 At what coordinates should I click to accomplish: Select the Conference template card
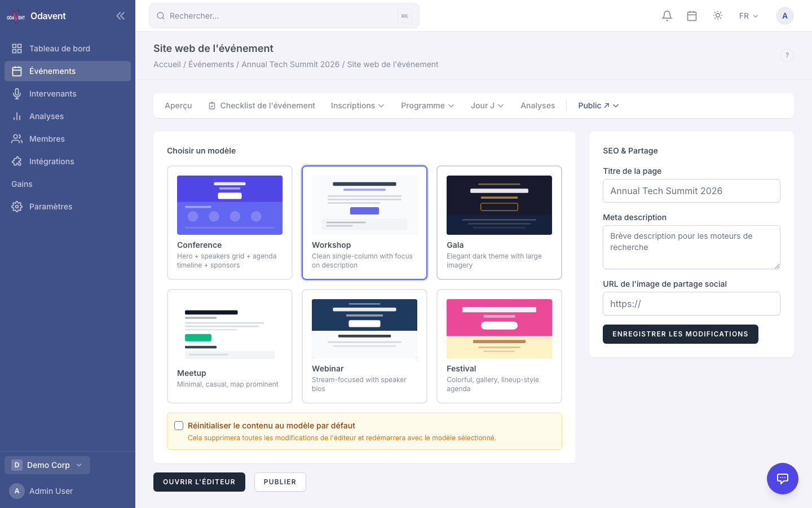pos(230,222)
